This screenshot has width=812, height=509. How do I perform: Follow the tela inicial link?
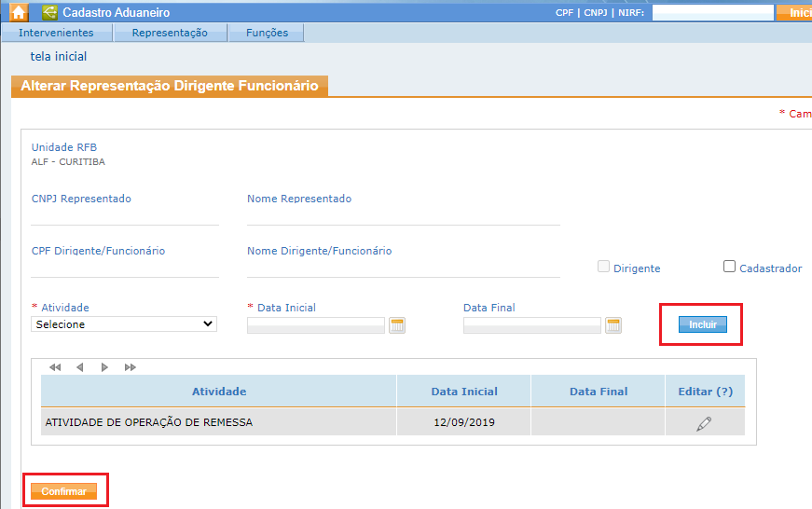point(59,57)
